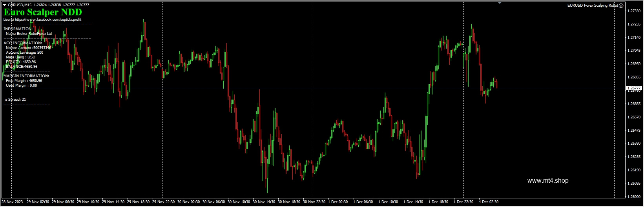
Task: Click the EURUSD Forex Scalping Robot label
Action: tap(593, 5)
